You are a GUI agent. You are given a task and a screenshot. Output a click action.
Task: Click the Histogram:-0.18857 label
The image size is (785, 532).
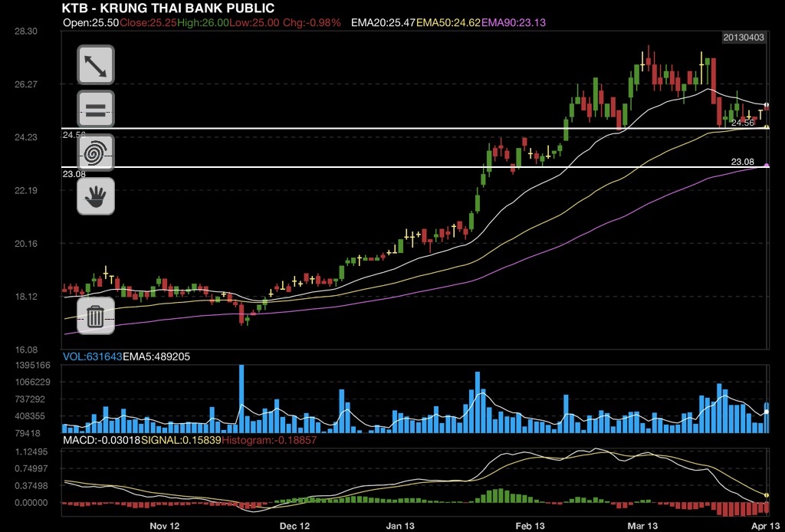269,440
